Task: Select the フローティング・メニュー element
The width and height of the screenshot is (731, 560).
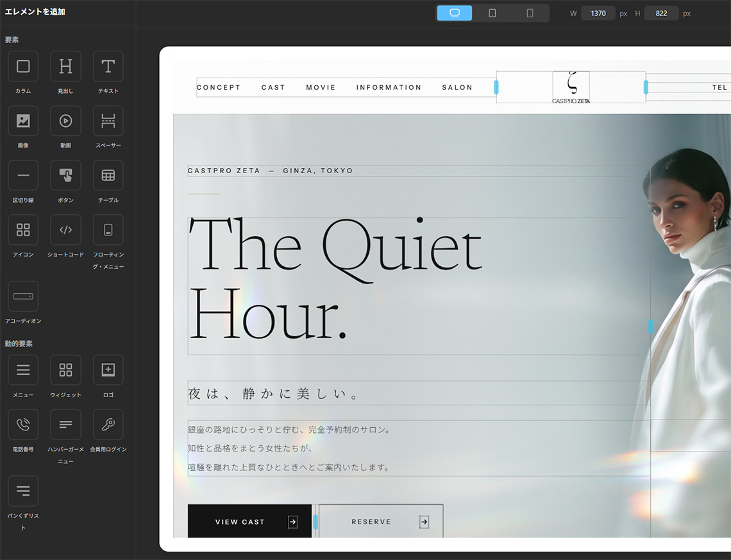Action: tap(108, 230)
